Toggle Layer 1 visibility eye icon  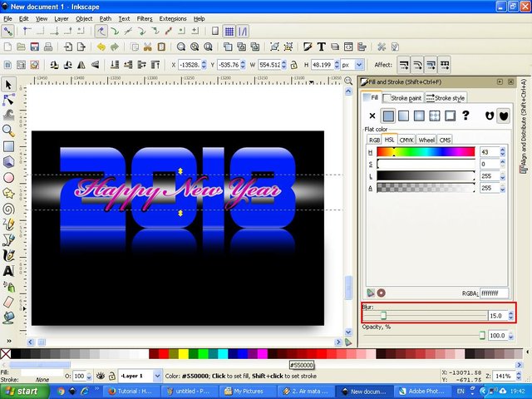pos(100,376)
